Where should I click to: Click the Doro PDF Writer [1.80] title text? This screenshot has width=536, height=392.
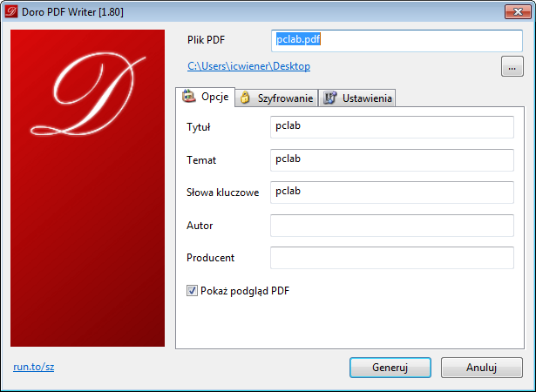tap(72, 12)
